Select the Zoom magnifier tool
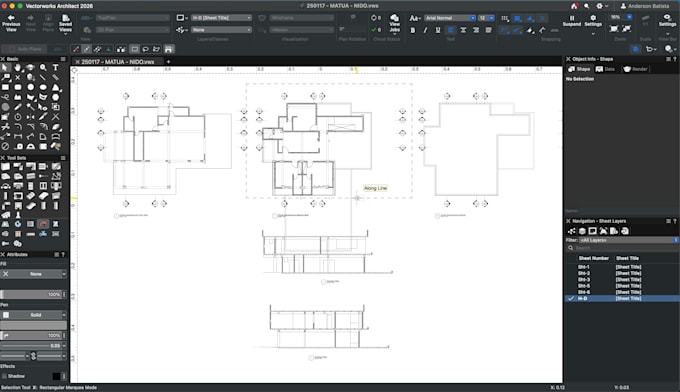This screenshot has height=392, width=680. 43,68
